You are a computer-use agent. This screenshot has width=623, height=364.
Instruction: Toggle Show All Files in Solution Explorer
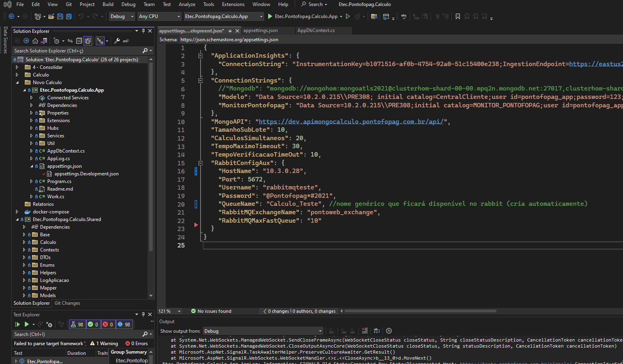click(88, 41)
